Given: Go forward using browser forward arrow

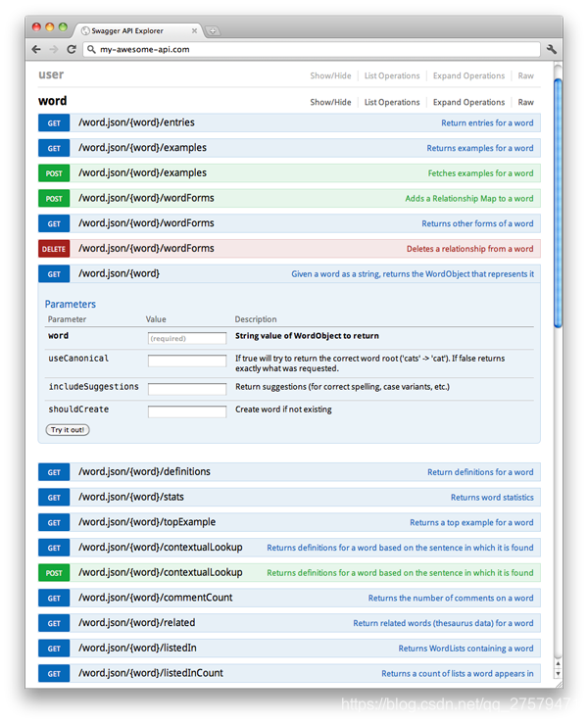Looking at the screenshot, I should (54, 49).
